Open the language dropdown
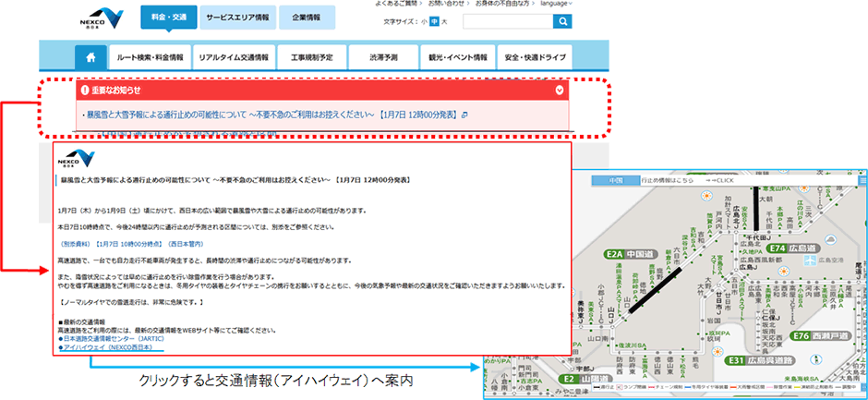The image size is (868, 400). (556, 4)
